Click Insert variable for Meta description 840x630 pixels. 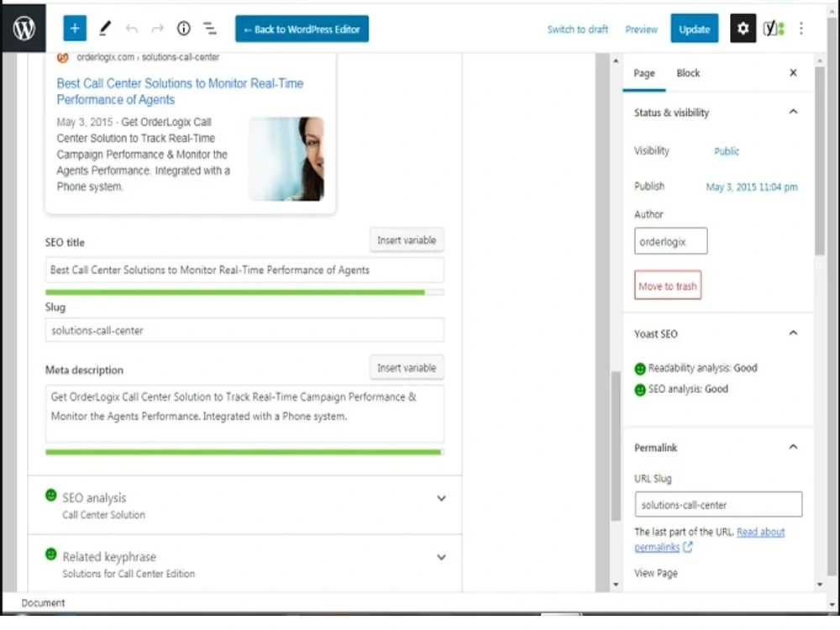(x=407, y=368)
